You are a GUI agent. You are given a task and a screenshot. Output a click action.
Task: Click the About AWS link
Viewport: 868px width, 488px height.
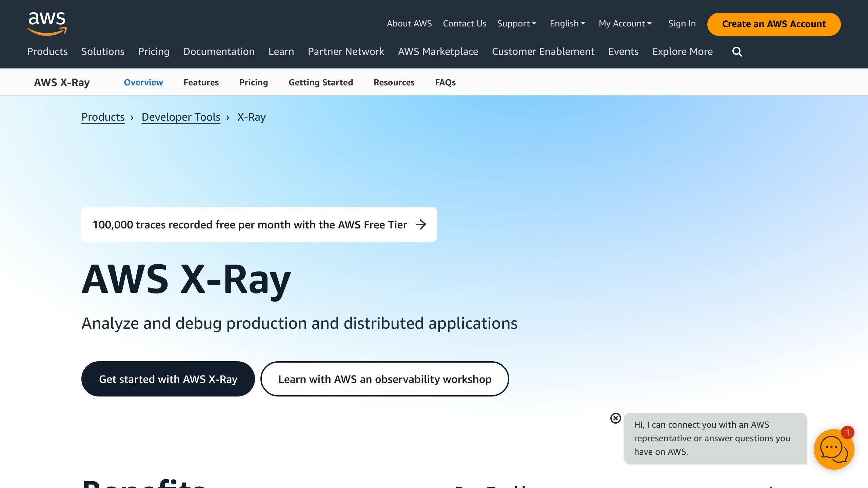[x=409, y=24]
